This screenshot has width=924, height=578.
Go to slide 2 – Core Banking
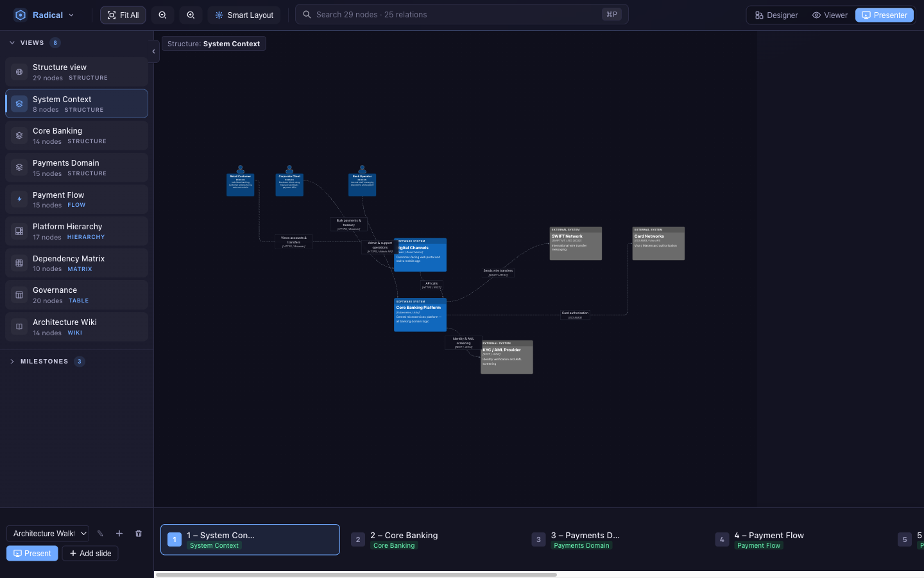(434, 540)
